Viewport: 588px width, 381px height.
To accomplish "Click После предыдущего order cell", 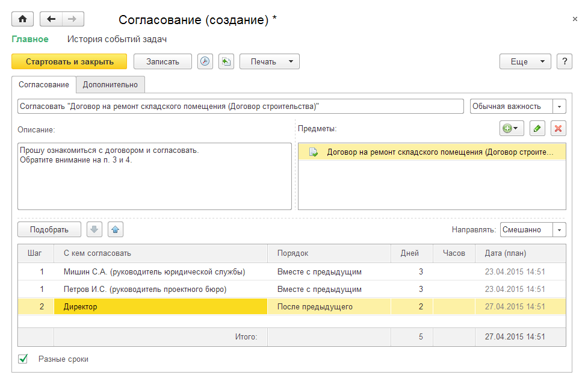I will pyautogui.click(x=329, y=307).
